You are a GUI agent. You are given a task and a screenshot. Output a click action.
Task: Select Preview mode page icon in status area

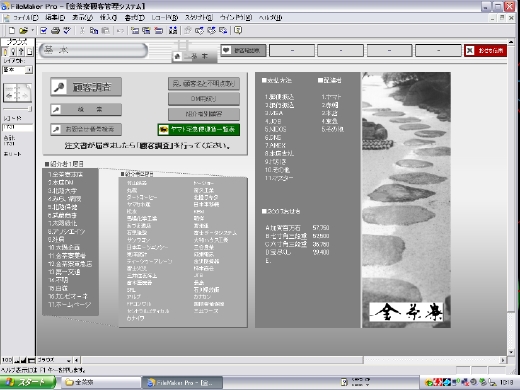[x=29, y=52]
